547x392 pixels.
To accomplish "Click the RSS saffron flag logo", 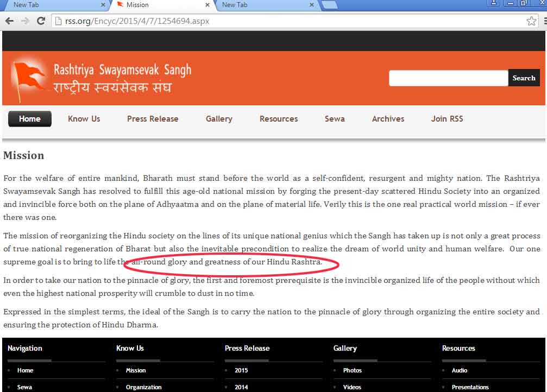I will [x=29, y=79].
